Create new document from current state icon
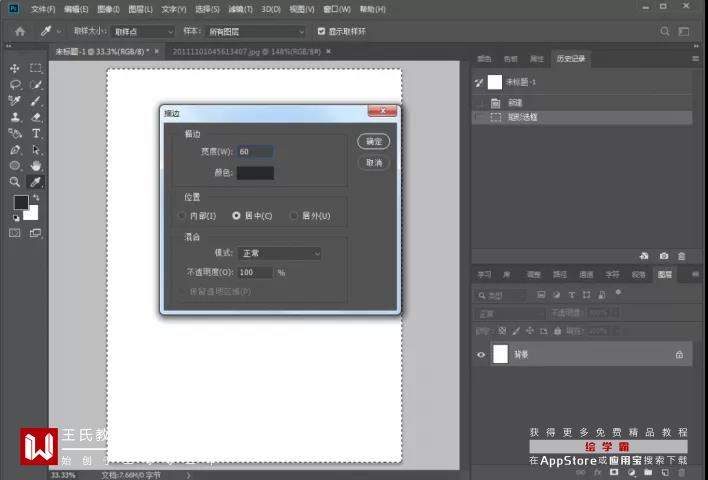Screen dimensions: 708x480 (644, 256)
